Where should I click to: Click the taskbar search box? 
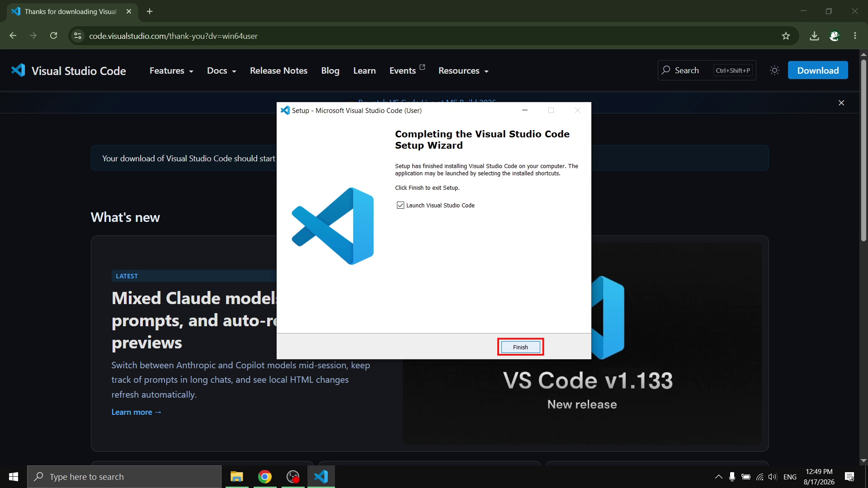click(x=124, y=477)
